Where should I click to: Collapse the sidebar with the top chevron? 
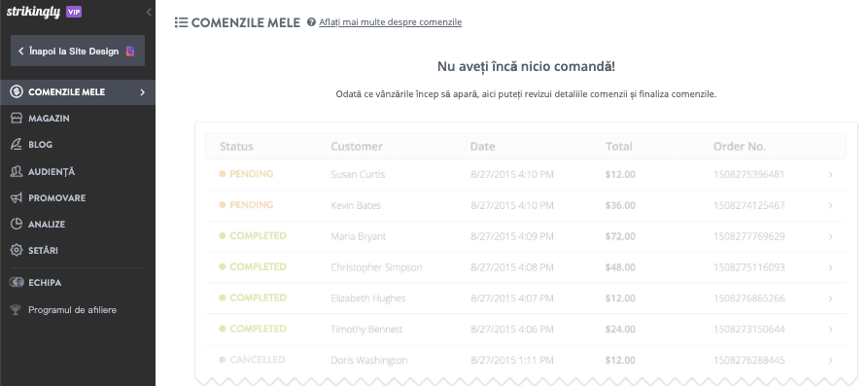click(x=149, y=13)
